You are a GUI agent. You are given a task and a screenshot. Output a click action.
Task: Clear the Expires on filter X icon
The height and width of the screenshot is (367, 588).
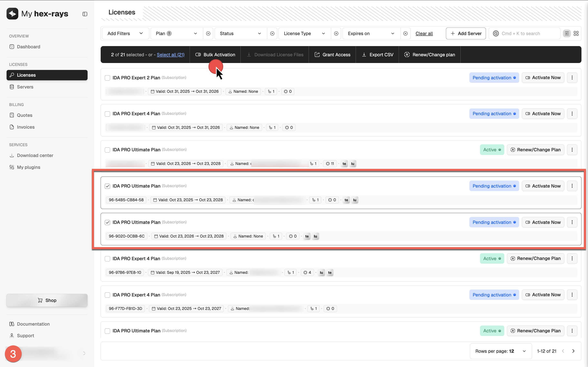405,33
